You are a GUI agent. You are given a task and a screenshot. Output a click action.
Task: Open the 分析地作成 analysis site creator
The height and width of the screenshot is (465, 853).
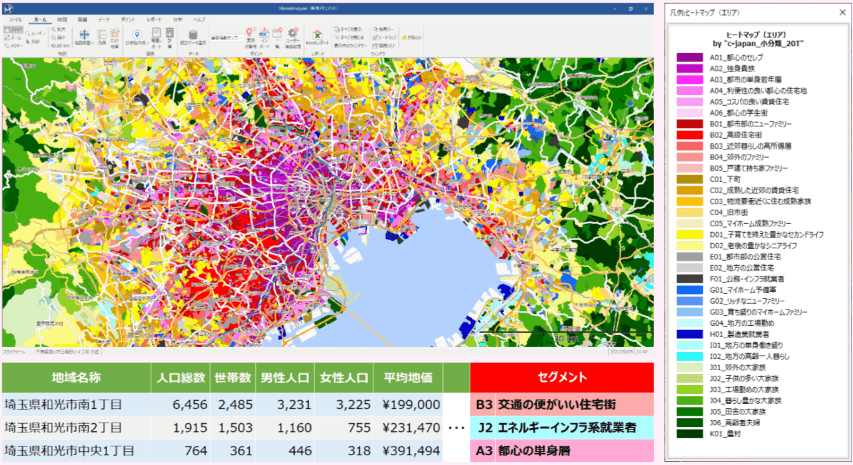[137, 37]
